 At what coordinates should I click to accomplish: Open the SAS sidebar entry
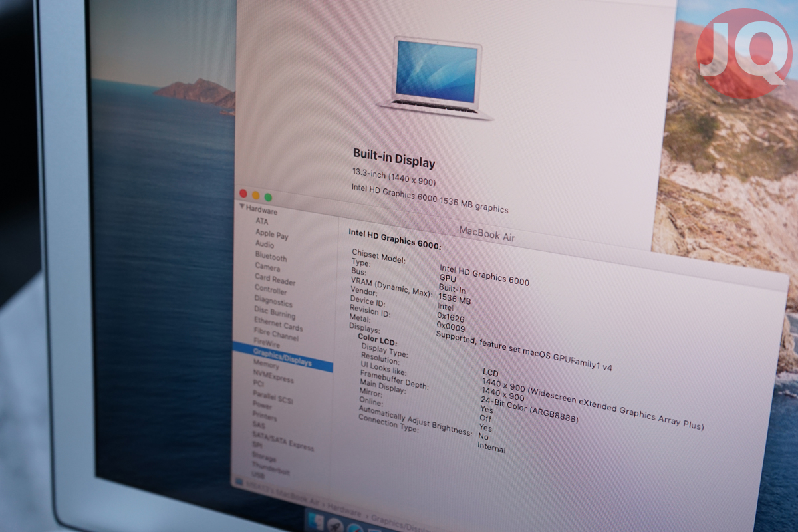(258, 425)
